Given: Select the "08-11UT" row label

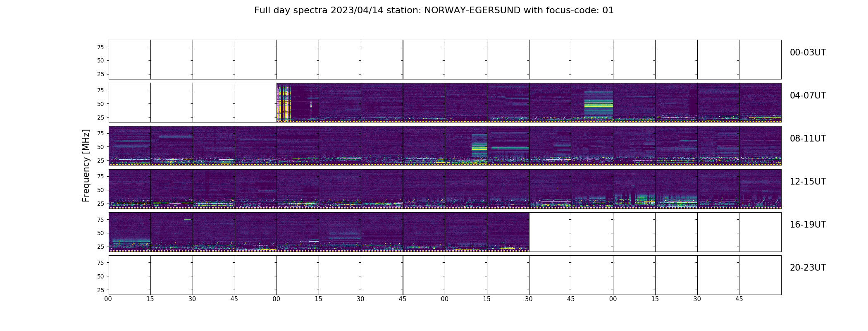Looking at the screenshot, I should (x=808, y=139).
